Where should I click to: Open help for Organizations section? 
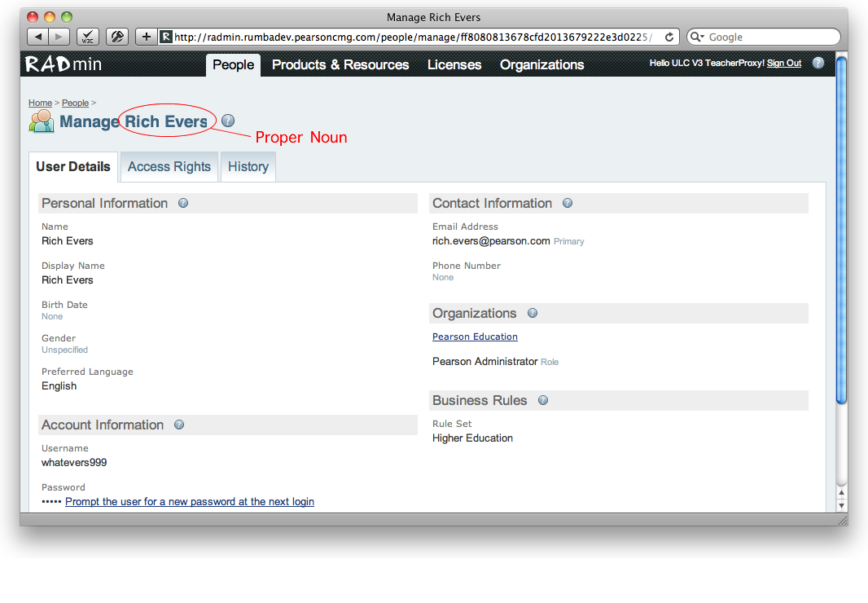pyautogui.click(x=533, y=313)
